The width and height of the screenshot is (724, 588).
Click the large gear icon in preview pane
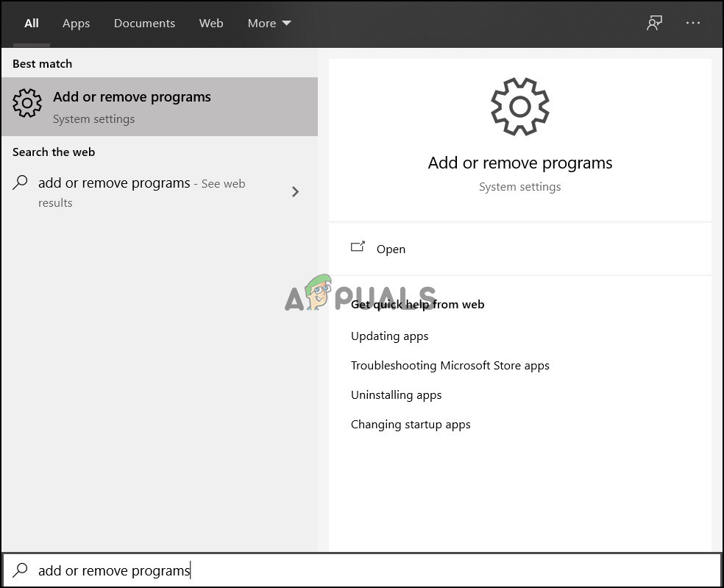tap(519, 107)
